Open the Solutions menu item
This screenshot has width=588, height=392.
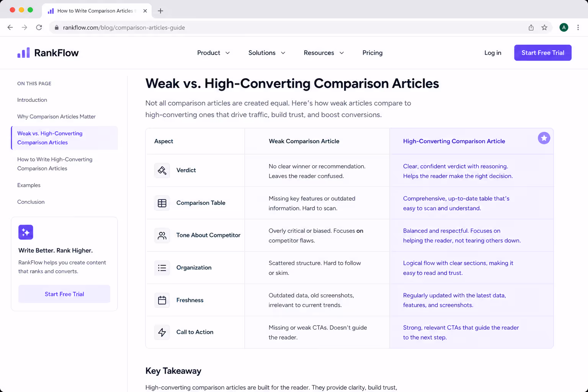262,53
